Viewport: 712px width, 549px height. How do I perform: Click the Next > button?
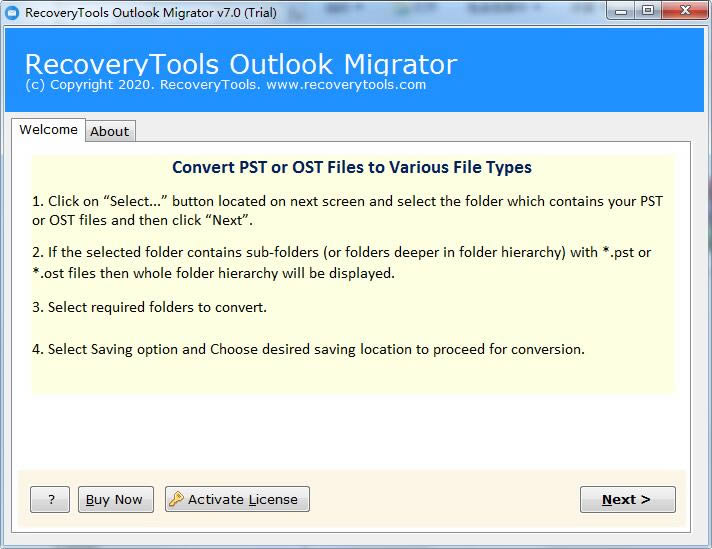click(x=628, y=500)
